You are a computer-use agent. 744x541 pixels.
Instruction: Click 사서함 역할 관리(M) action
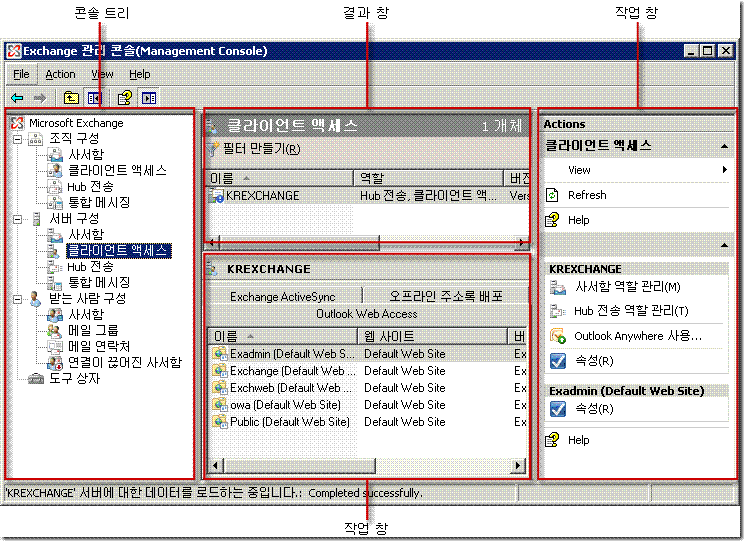pyautogui.click(x=628, y=287)
